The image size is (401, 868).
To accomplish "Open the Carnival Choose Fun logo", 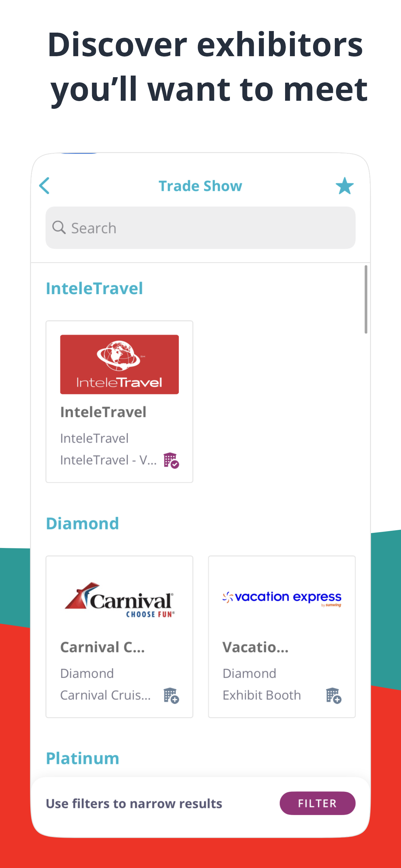I will click(x=119, y=600).
